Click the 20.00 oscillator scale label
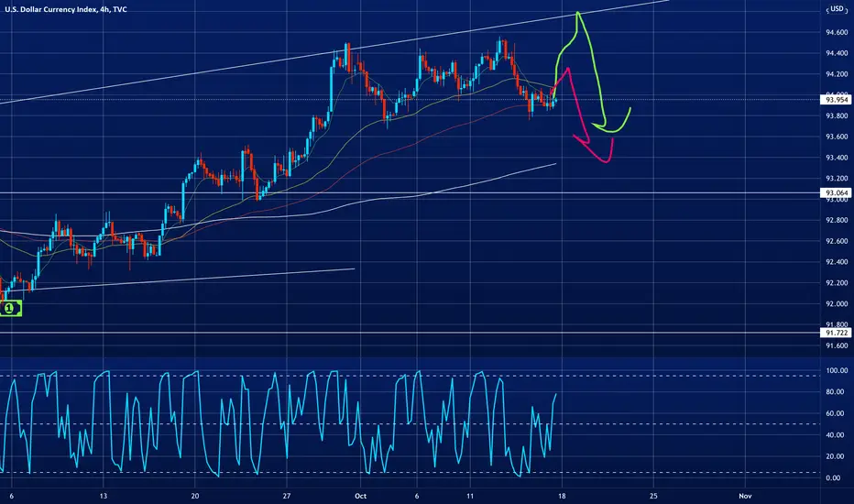Image resolution: width=854 pixels, height=504 pixels. 837,456
